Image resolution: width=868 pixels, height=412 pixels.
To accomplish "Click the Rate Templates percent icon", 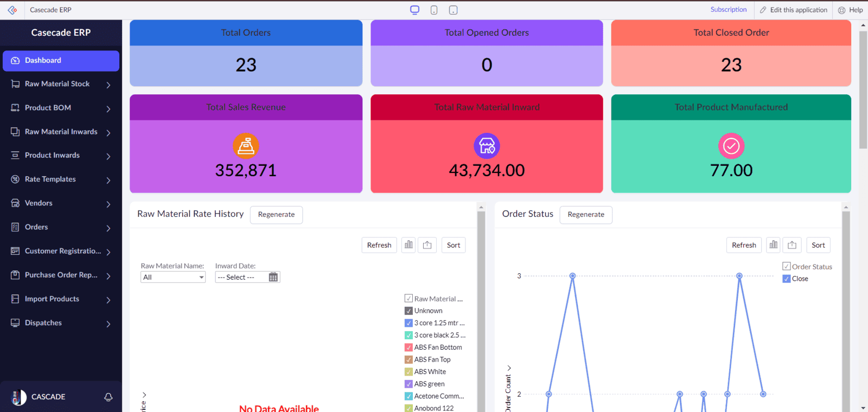I will (x=15, y=179).
